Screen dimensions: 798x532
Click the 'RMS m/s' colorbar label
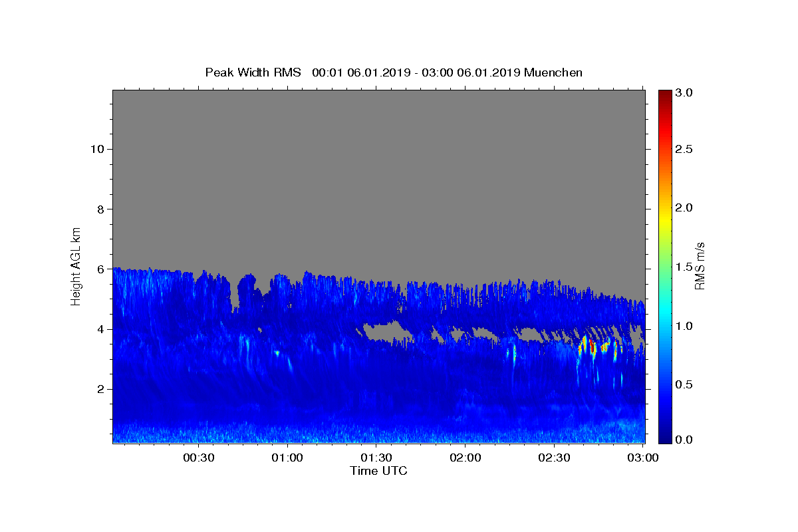click(x=699, y=266)
